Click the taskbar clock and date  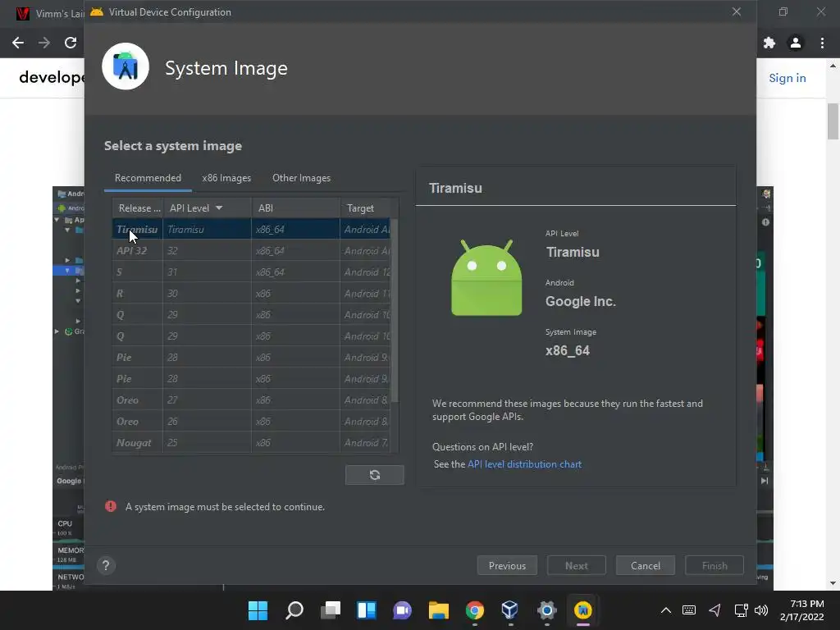(801, 610)
